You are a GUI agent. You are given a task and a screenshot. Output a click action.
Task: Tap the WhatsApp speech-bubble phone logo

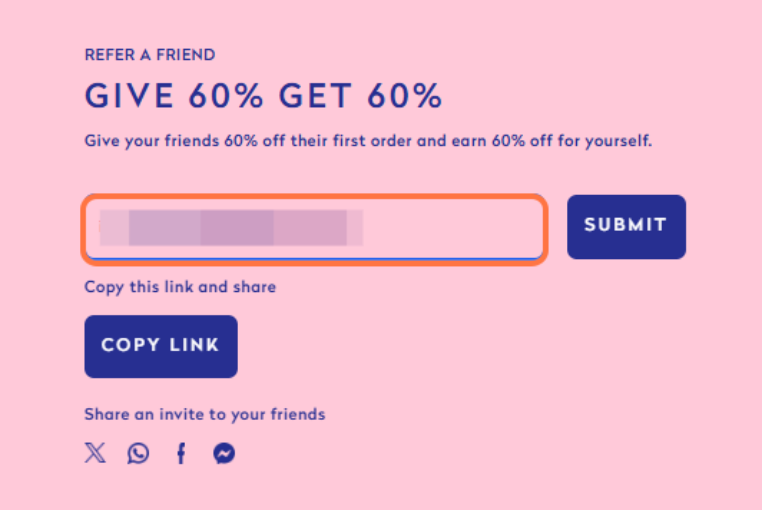pyautogui.click(x=138, y=453)
